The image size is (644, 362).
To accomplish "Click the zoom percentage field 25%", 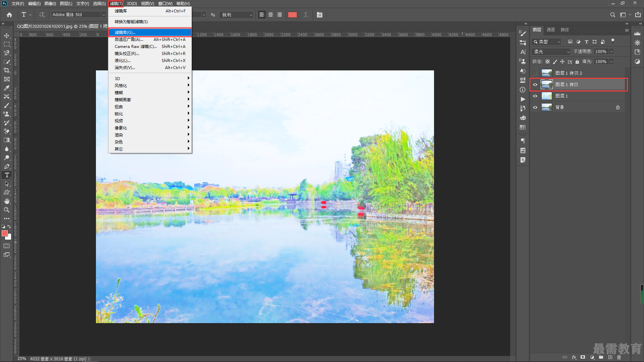I will tap(22, 359).
